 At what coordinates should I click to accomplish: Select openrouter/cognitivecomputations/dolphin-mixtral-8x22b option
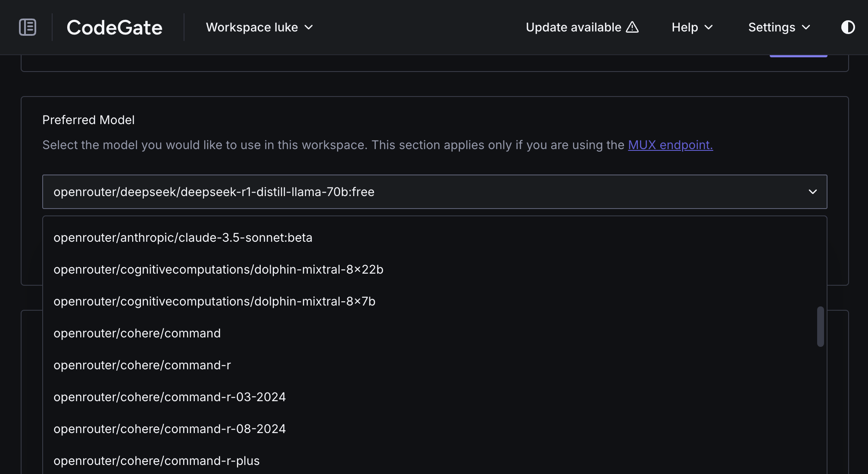pyautogui.click(x=434, y=269)
